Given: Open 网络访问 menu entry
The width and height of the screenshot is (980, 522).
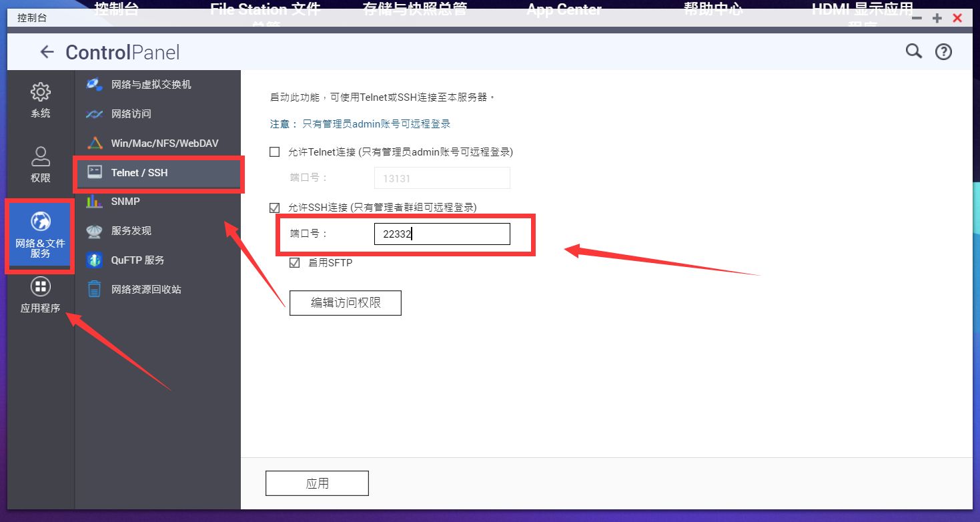Looking at the screenshot, I should pos(157,114).
